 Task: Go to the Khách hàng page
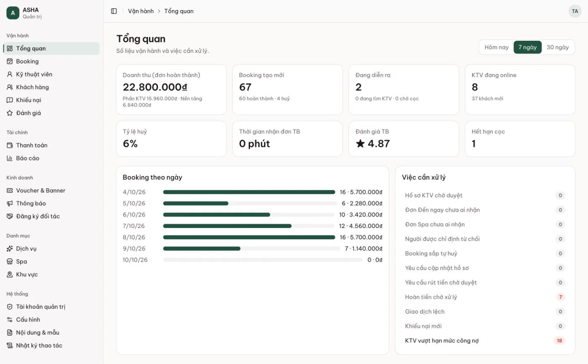coord(51,87)
